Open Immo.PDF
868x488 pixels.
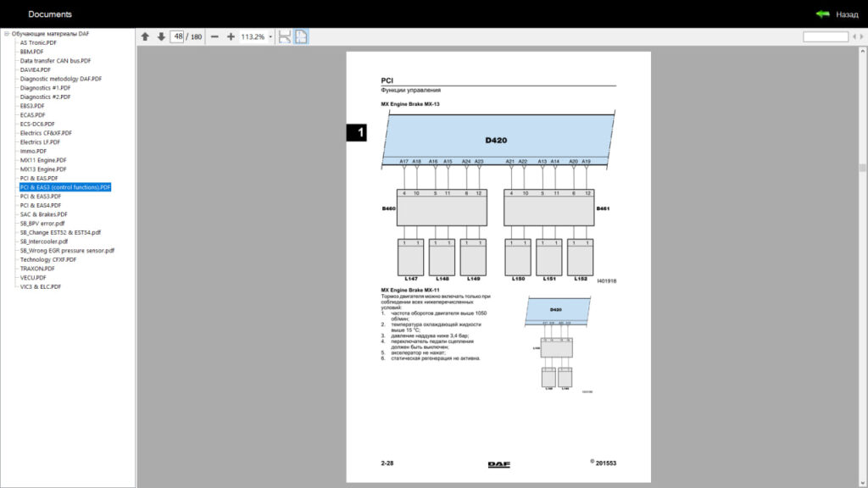tap(33, 151)
